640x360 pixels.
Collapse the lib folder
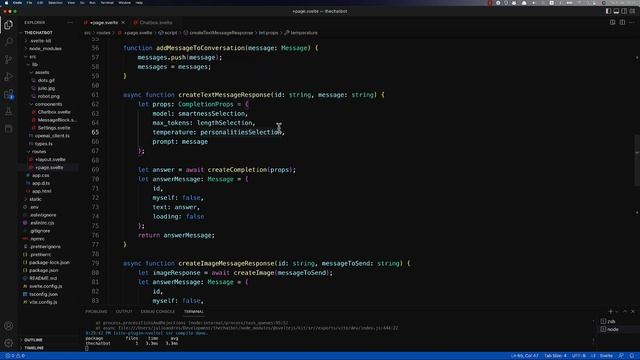coord(35,64)
